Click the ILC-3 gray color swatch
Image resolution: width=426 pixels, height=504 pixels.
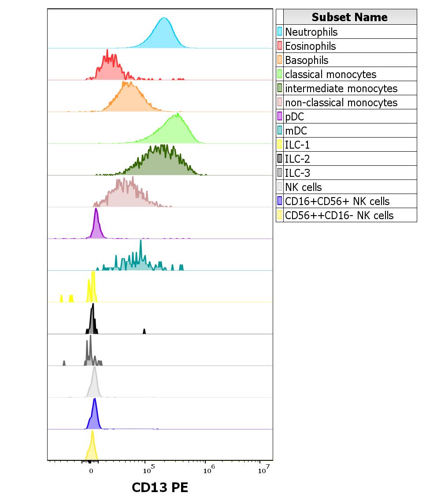coord(280,173)
